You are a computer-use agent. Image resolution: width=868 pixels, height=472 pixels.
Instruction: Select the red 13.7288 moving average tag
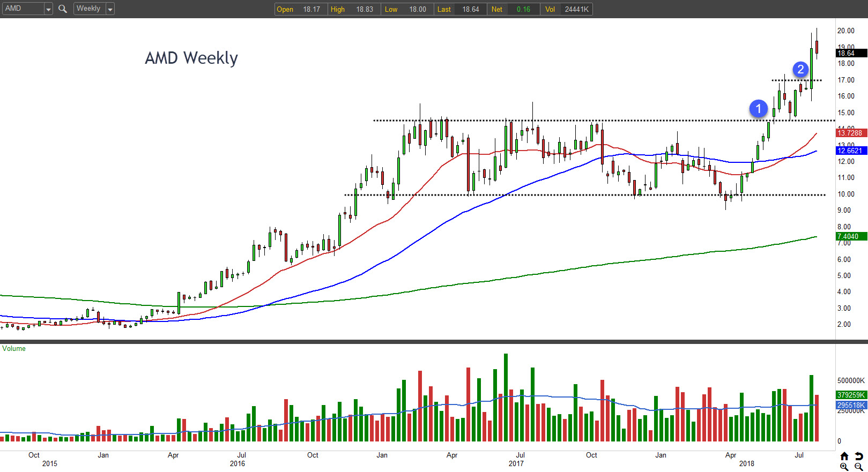pyautogui.click(x=851, y=133)
